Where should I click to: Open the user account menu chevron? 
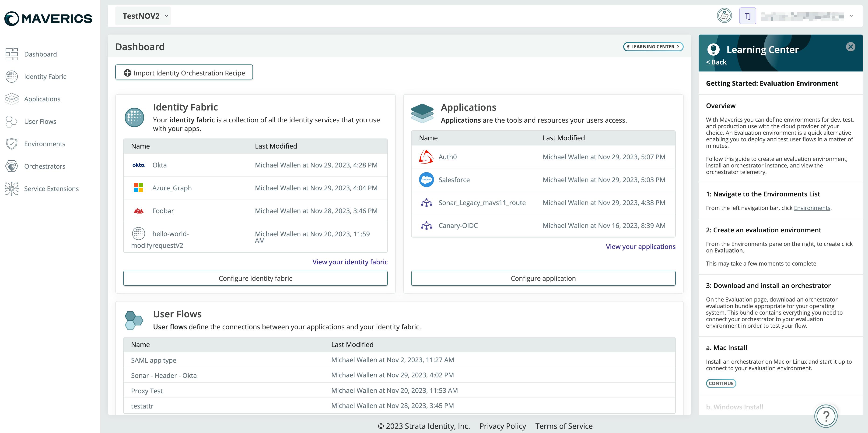pos(851,16)
